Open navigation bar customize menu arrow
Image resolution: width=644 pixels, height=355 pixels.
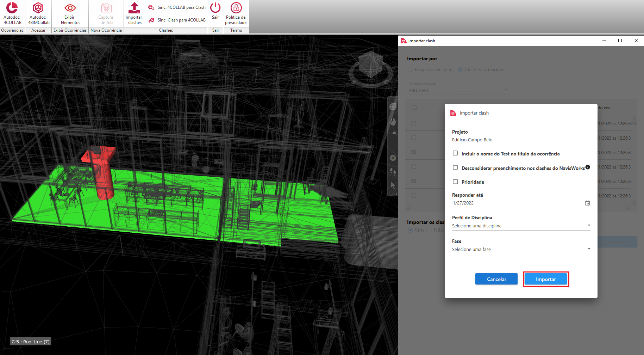(396, 194)
